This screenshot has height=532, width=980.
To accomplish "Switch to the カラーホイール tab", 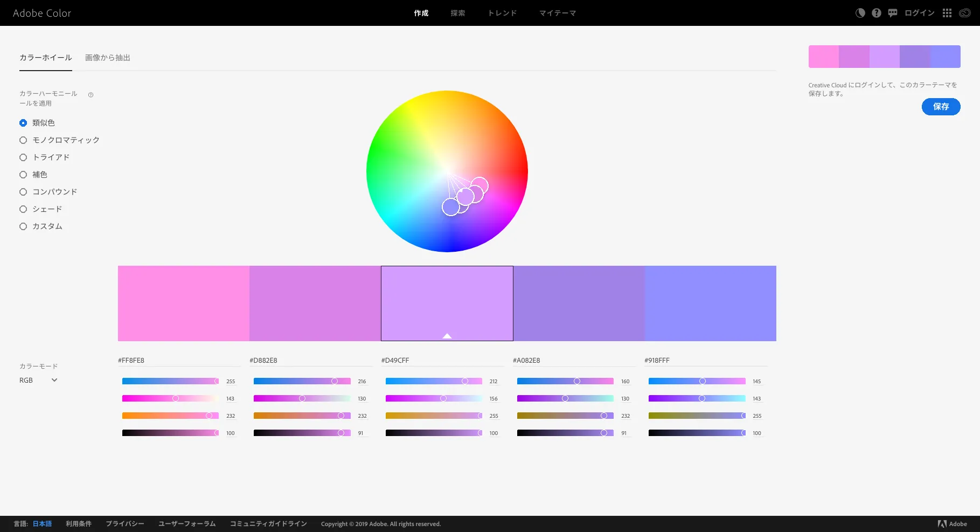I will [46, 58].
